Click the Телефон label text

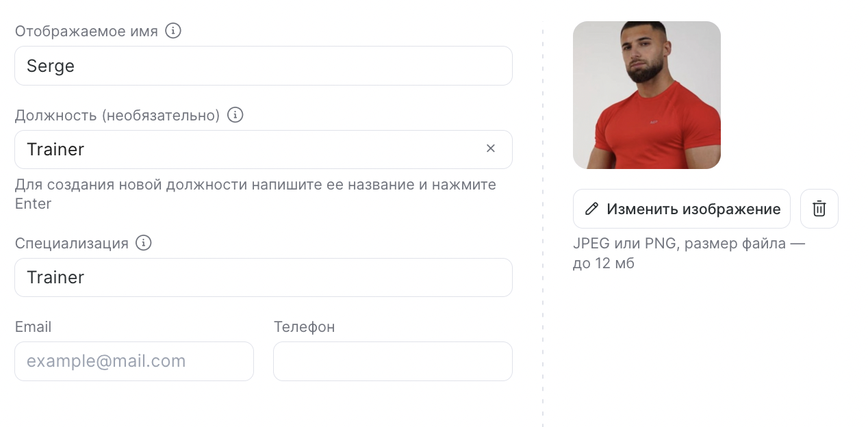304,327
